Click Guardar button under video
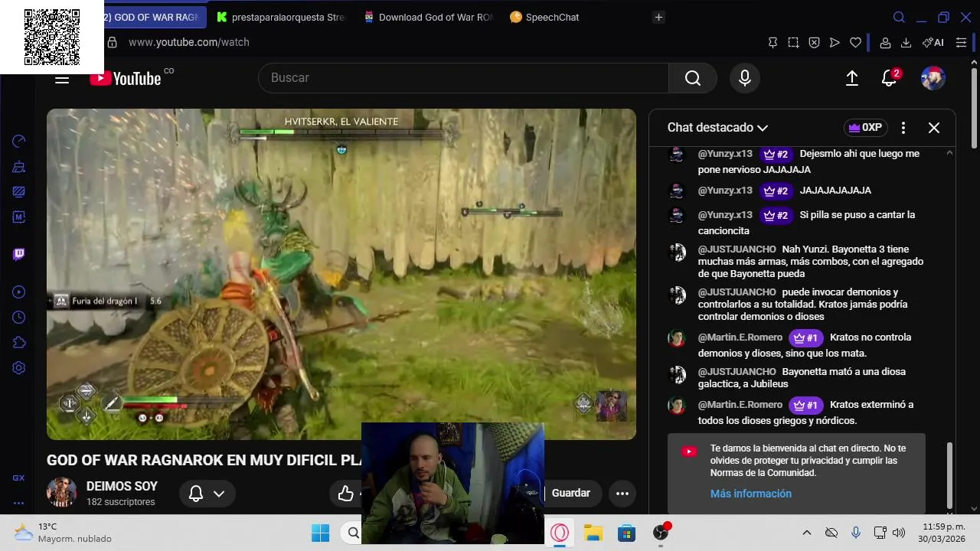Viewport: 980px width, 551px height. (571, 494)
